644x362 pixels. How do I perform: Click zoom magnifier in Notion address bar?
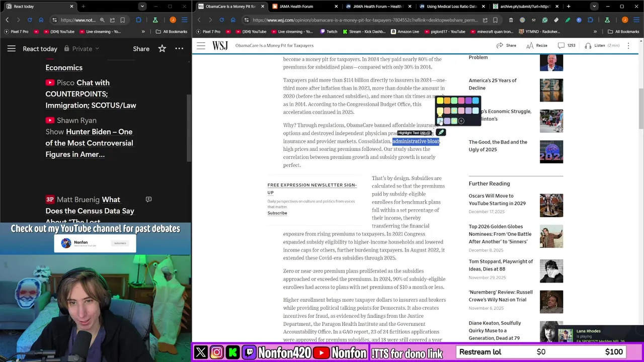(x=102, y=20)
